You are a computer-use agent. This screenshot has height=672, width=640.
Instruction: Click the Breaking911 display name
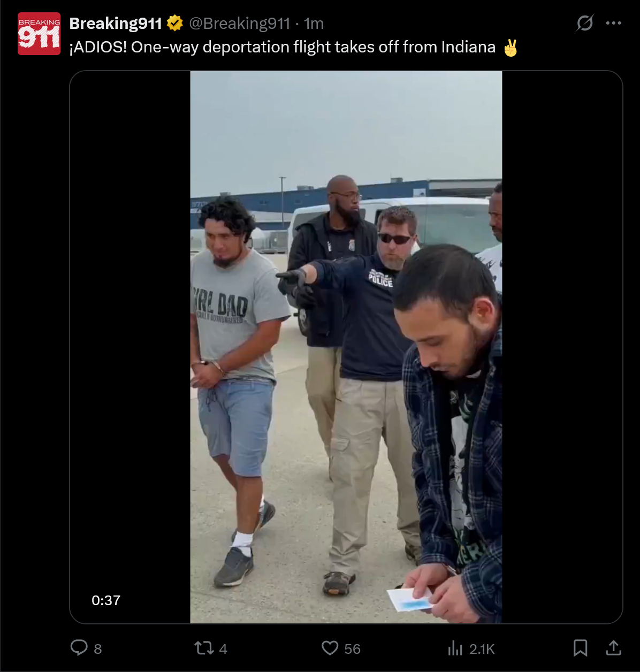click(116, 24)
